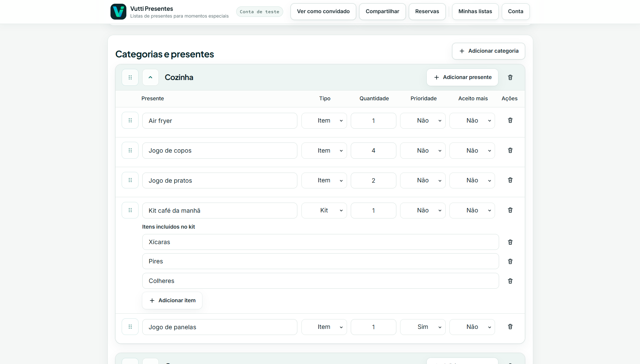Click quantity field of Jogo de copos
Screen dimensions: 640x364
(373, 151)
